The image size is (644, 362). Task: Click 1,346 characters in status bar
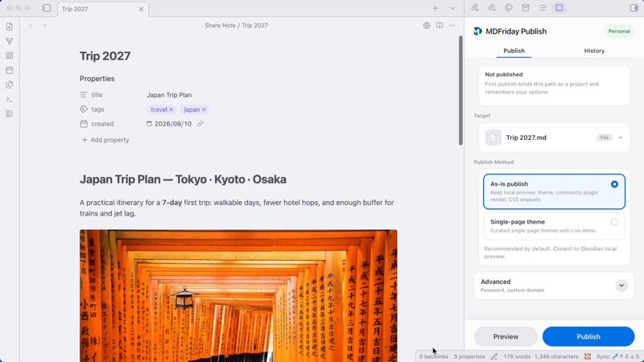coord(556,356)
